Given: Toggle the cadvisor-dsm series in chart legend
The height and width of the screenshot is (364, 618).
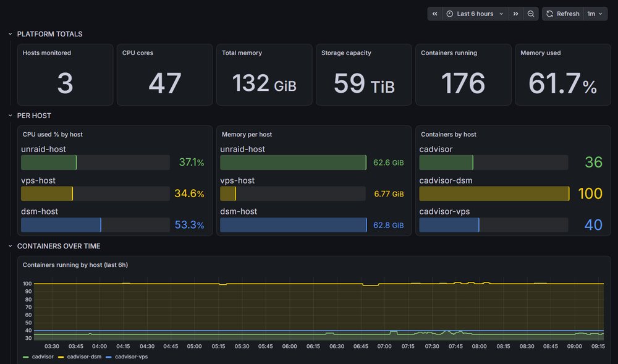Looking at the screenshot, I should click(84, 357).
